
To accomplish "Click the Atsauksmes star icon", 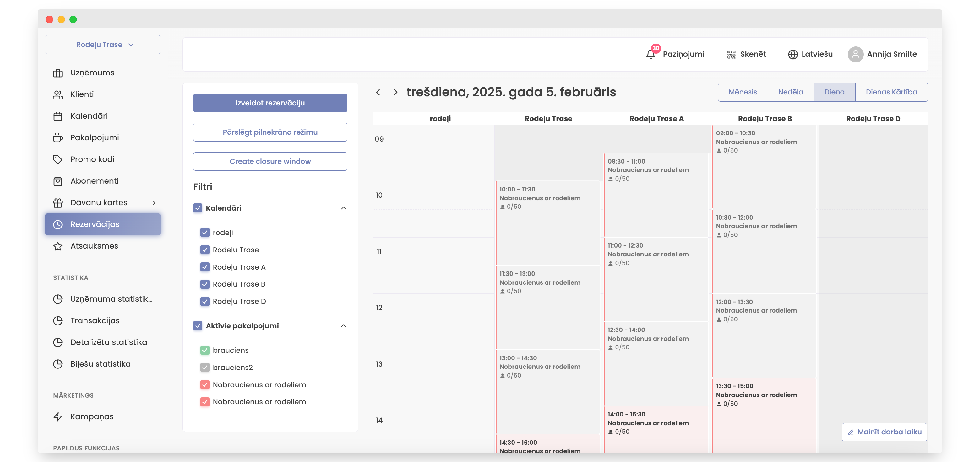I will pyautogui.click(x=58, y=246).
